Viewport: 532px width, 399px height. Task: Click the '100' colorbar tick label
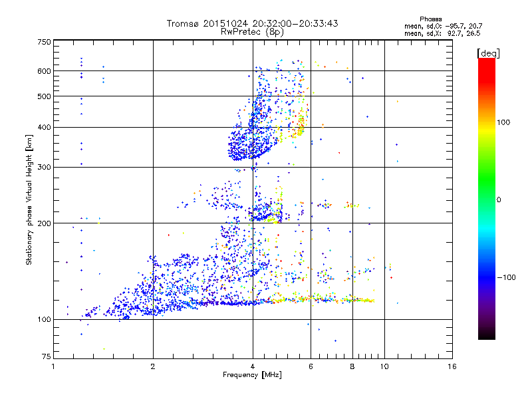coord(503,122)
